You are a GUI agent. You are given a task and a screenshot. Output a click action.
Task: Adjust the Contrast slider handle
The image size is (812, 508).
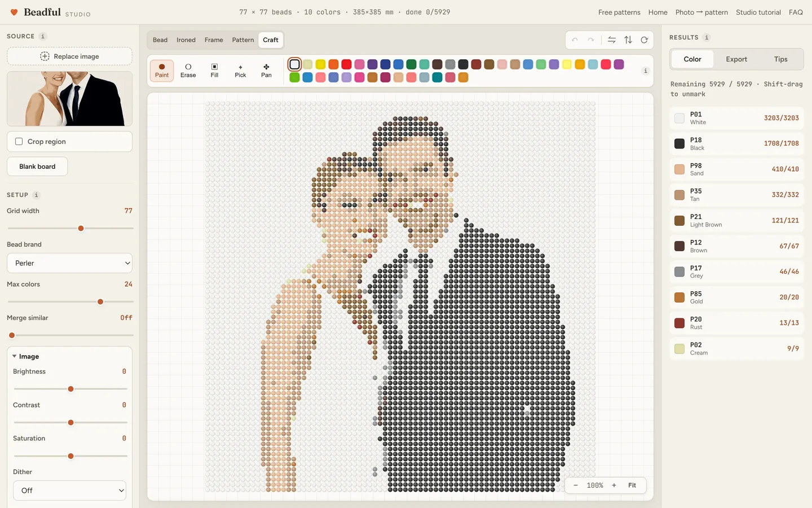coord(70,423)
